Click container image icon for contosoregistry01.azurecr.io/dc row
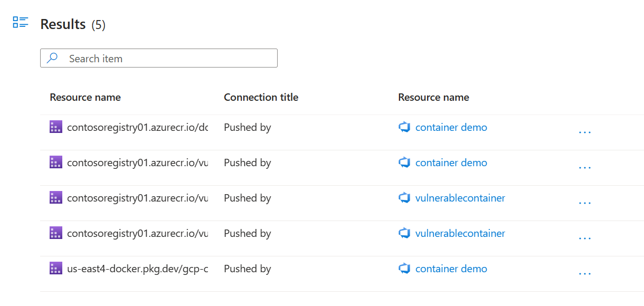 [56, 127]
